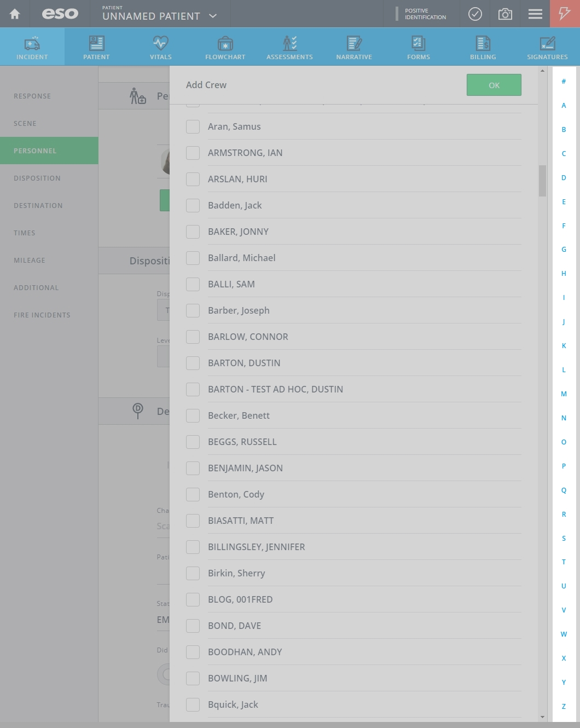The width and height of the screenshot is (580, 728).
Task: Click the name BOWLING, JIM
Action: click(x=237, y=678)
